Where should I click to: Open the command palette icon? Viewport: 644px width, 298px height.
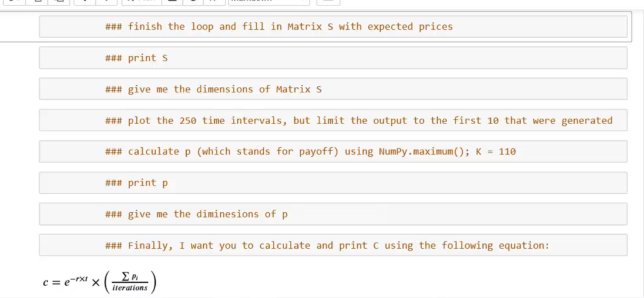(x=328, y=2)
